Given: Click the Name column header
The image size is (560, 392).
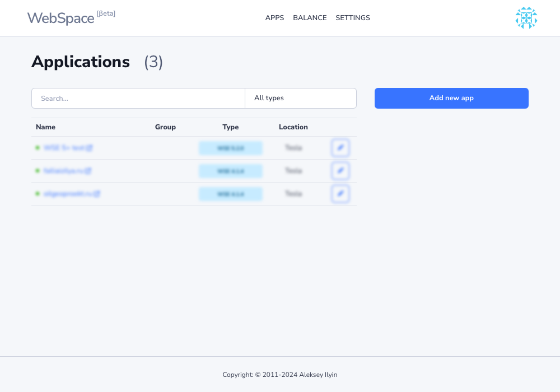Looking at the screenshot, I should click(x=46, y=127).
